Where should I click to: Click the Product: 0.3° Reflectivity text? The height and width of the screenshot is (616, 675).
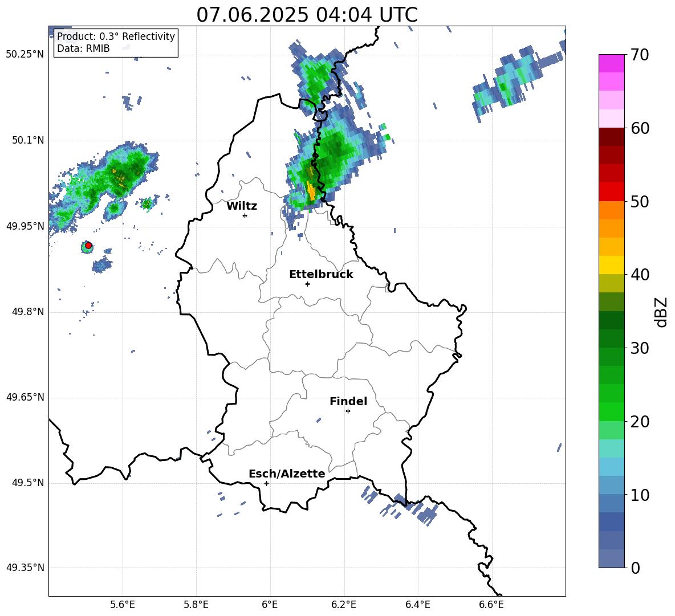(x=116, y=36)
